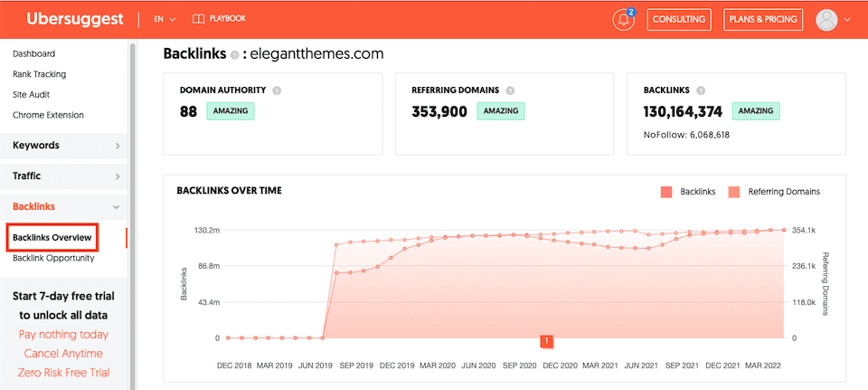Click the Consulting button

pos(679,19)
